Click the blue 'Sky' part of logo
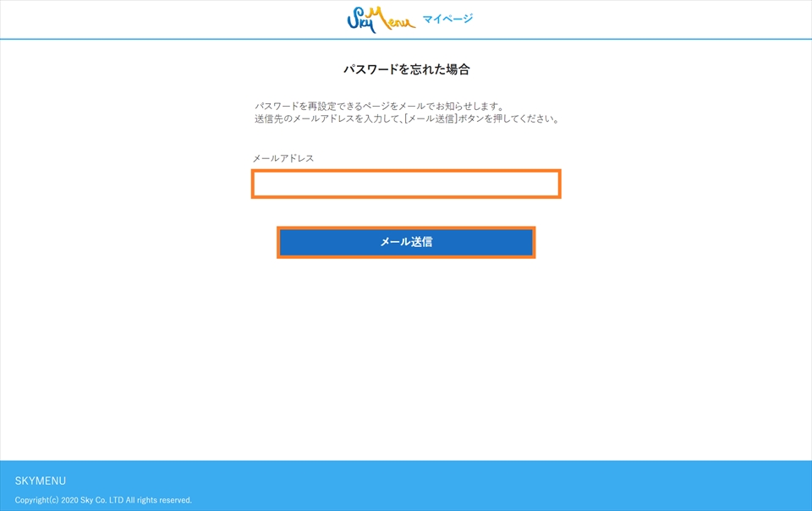Viewport: 812px width, 511px height. [360, 20]
